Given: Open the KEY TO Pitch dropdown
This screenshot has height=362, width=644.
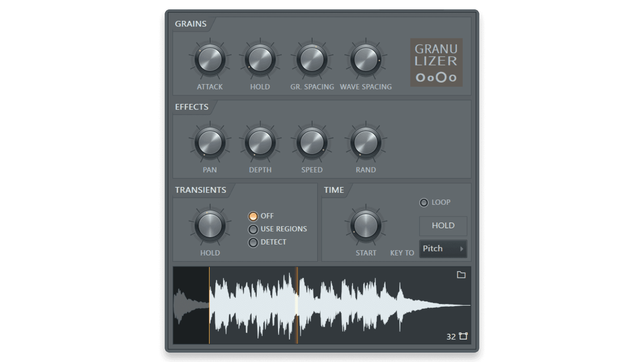Looking at the screenshot, I should (443, 248).
